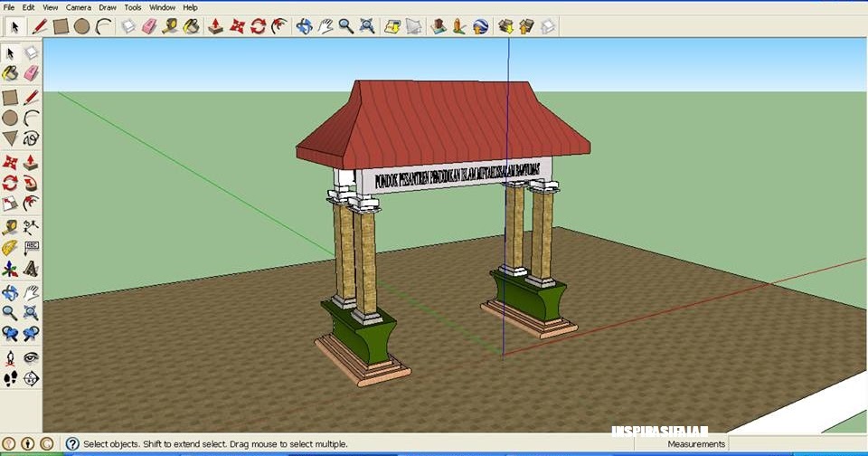868x456 pixels.
Task: Open the Draw menu
Action: (108, 7)
